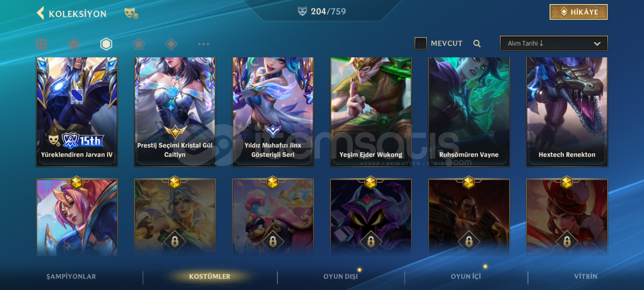Select the diamond rarity filter icon
This screenshot has width=644, height=290.
[171, 44]
